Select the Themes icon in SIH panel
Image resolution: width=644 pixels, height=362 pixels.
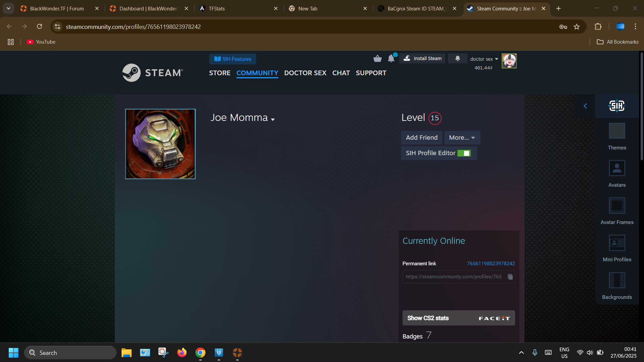pos(617,131)
